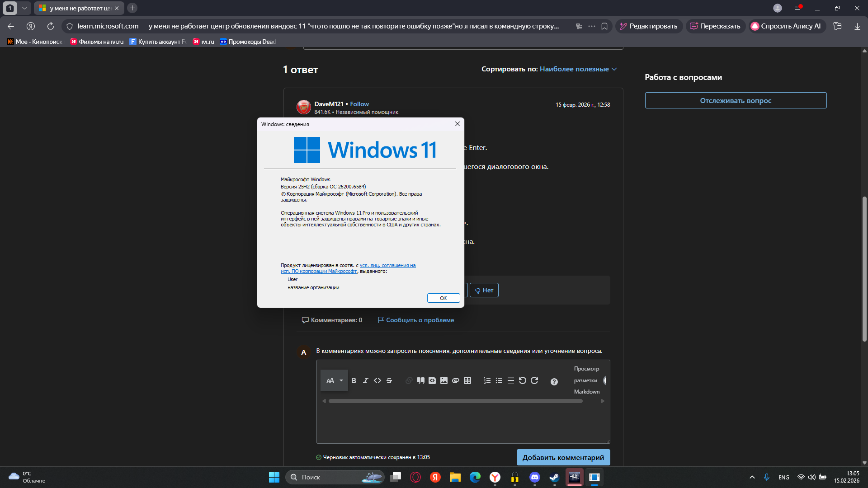Open the browser downloads icon
868x488 pixels.
(857, 26)
